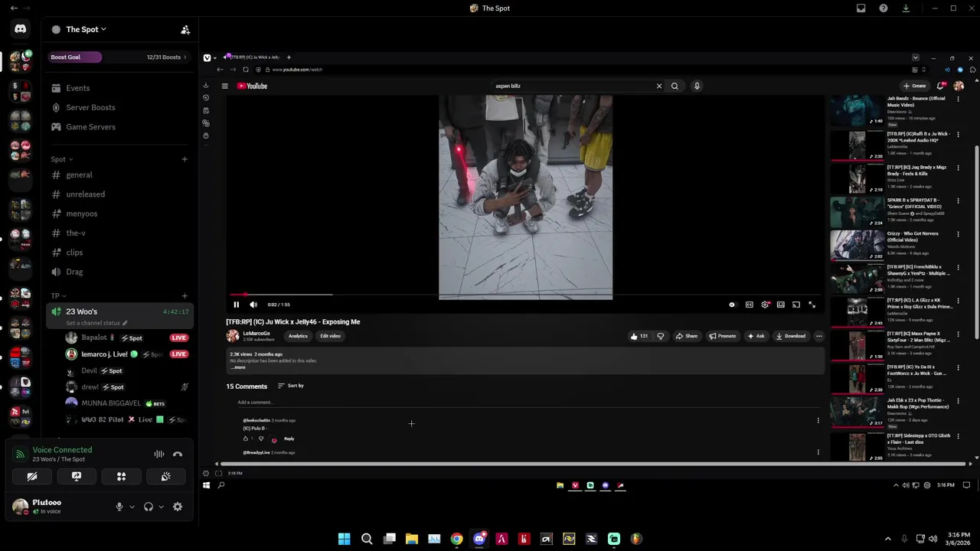Collapse the TP channel category
980x551 pixels.
pos(58,296)
